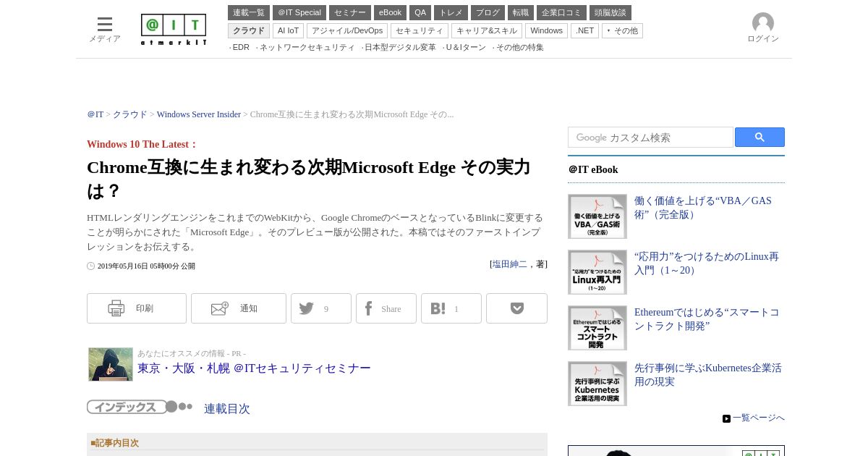Viewport: 868px width, 456px height.
Task: Bookmark with Hatena B! button
Action: [x=451, y=308]
